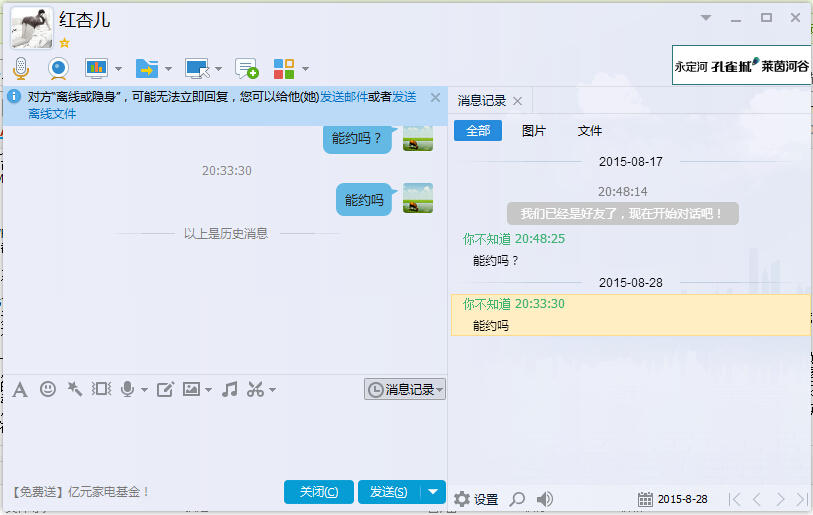
Task: Select the 你不知道 20:48:25 record
Action: [x=513, y=239]
